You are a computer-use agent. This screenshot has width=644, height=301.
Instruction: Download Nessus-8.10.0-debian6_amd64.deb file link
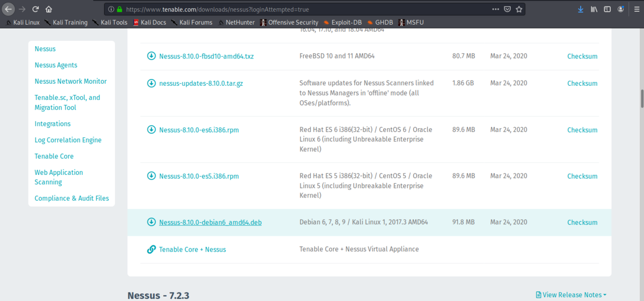(x=210, y=222)
